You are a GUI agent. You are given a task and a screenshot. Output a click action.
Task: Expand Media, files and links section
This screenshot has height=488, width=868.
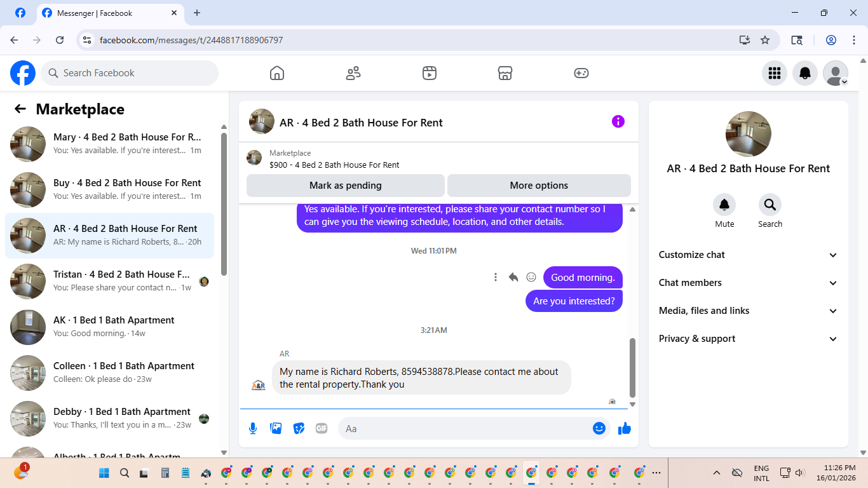click(x=749, y=311)
